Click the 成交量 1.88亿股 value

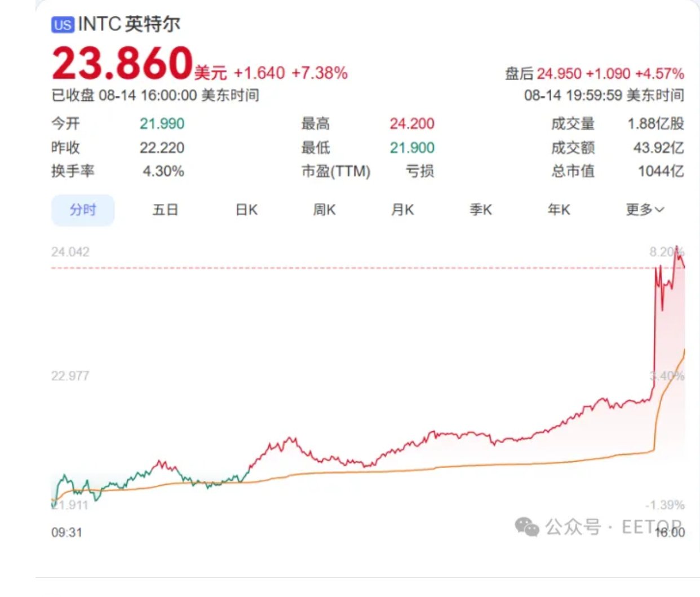tap(655, 124)
